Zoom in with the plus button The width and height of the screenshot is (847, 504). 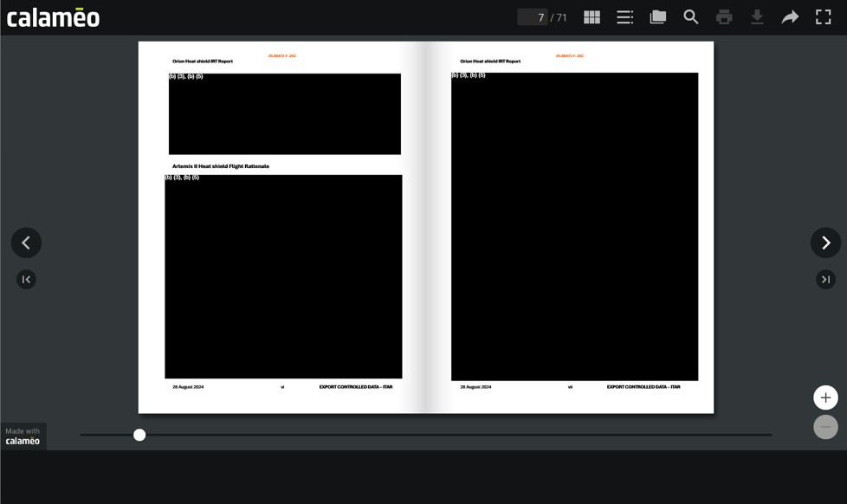click(825, 397)
